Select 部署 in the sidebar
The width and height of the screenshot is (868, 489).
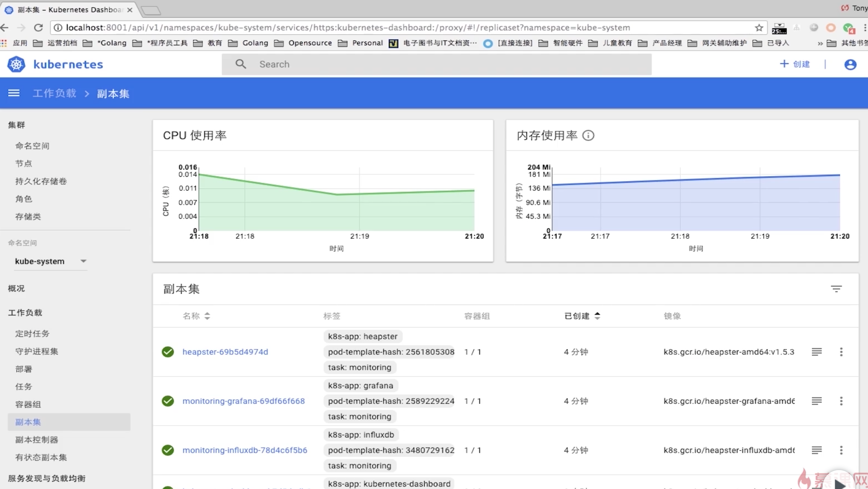click(24, 369)
